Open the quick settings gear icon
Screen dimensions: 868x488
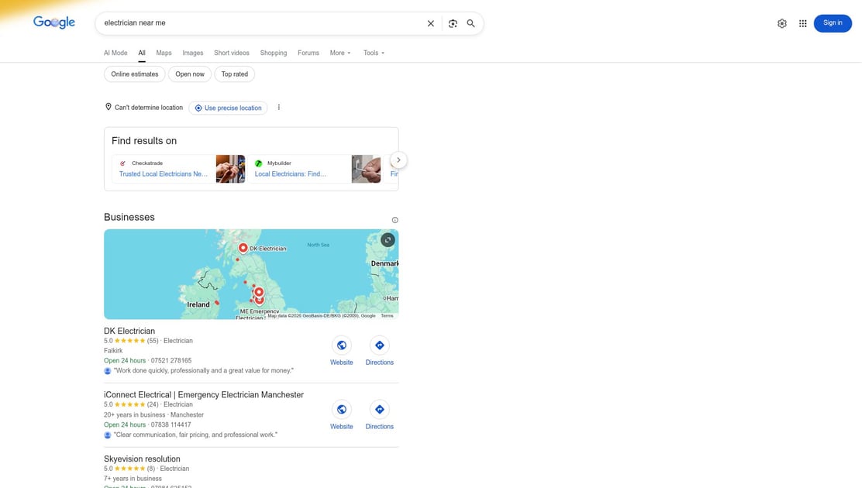[x=782, y=23]
